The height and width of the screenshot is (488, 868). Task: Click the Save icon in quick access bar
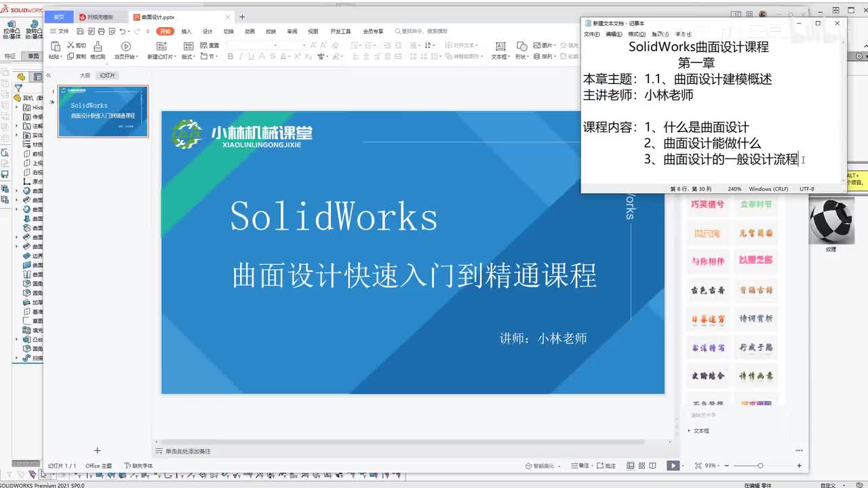[81, 31]
